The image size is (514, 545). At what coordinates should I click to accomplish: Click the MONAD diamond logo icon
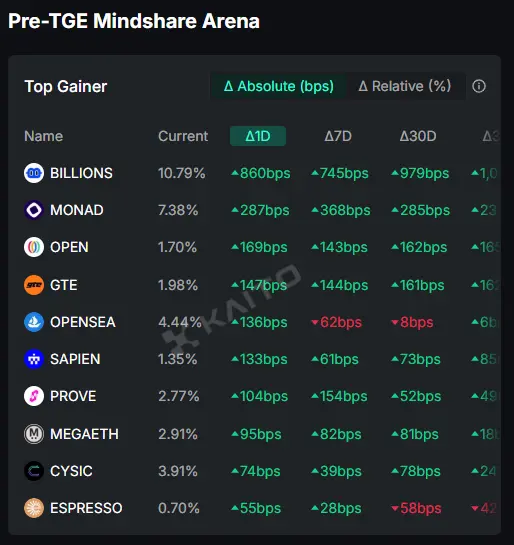click(x=34, y=210)
